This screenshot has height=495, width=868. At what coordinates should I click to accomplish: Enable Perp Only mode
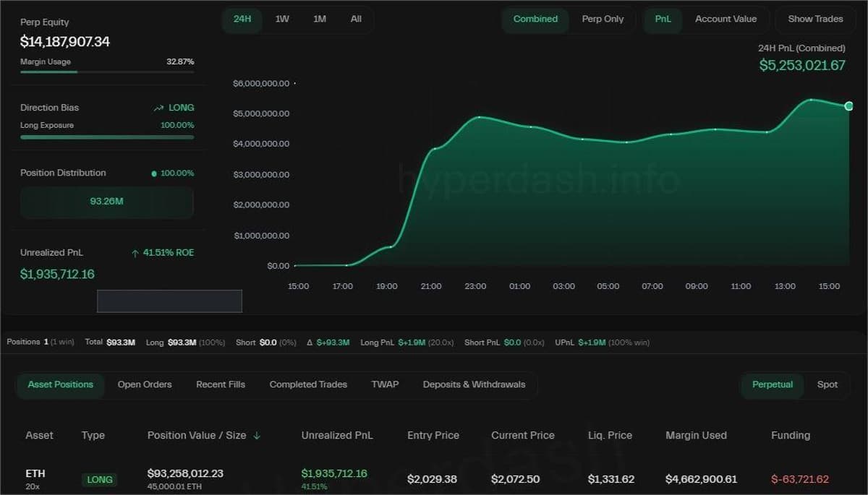click(603, 20)
